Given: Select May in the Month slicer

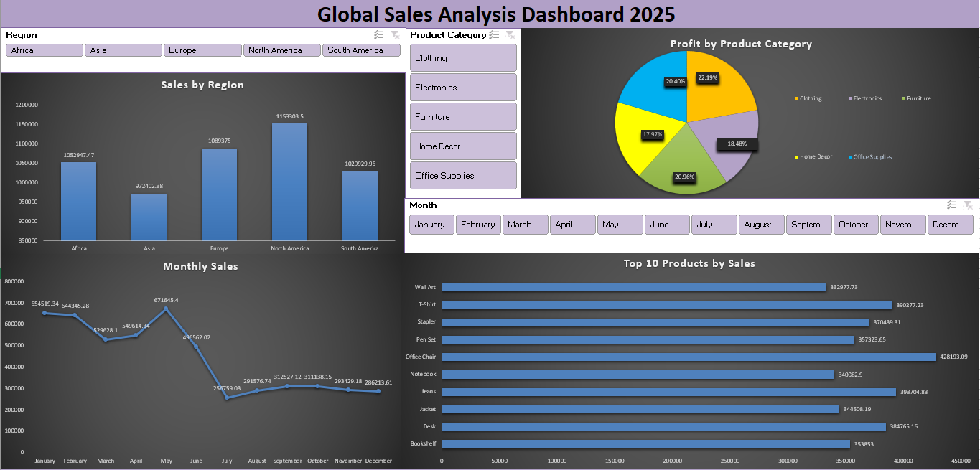Looking at the screenshot, I should [620, 225].
